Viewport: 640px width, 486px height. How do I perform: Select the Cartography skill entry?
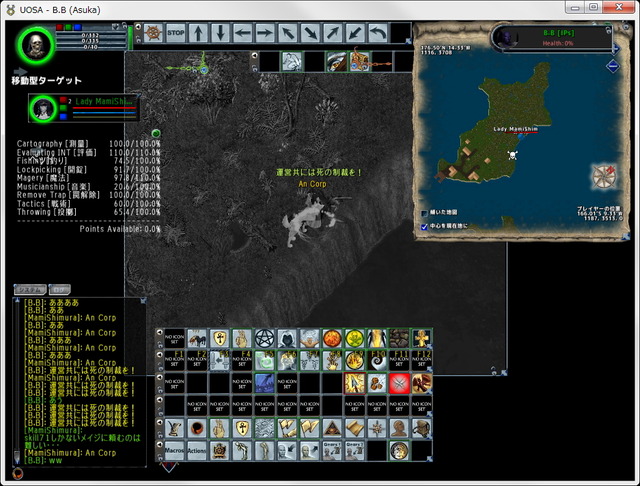point(89,144)
